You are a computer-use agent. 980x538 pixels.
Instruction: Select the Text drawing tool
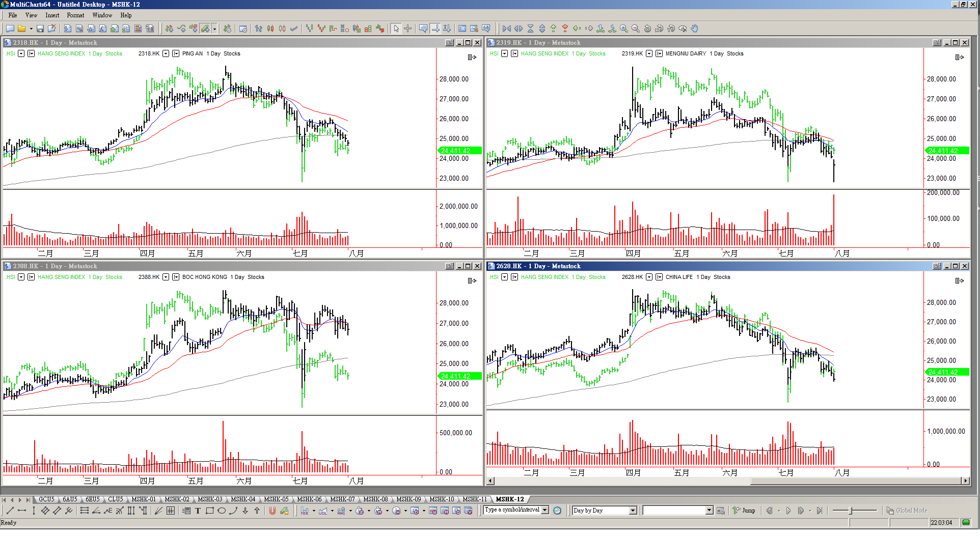pyautogui.click(x=198, y=511)
